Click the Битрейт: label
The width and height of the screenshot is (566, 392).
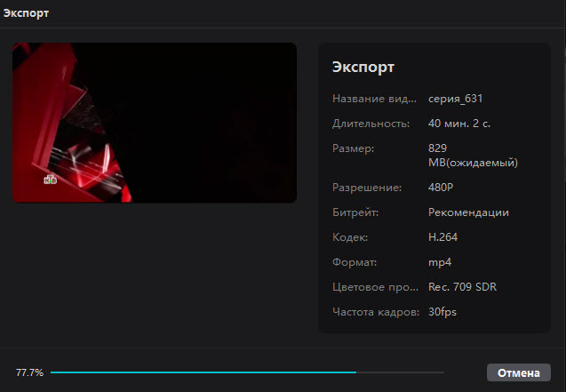pyautogui.click(x=355, y=212)
